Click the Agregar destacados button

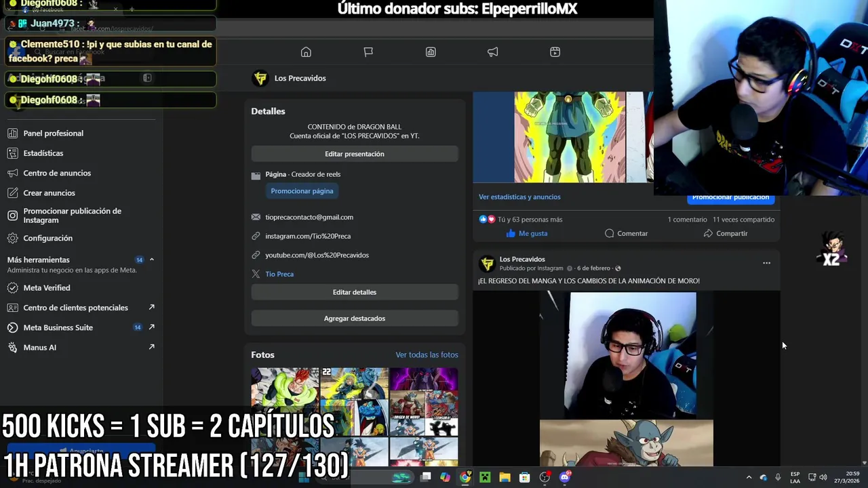(x=355, y=319)
